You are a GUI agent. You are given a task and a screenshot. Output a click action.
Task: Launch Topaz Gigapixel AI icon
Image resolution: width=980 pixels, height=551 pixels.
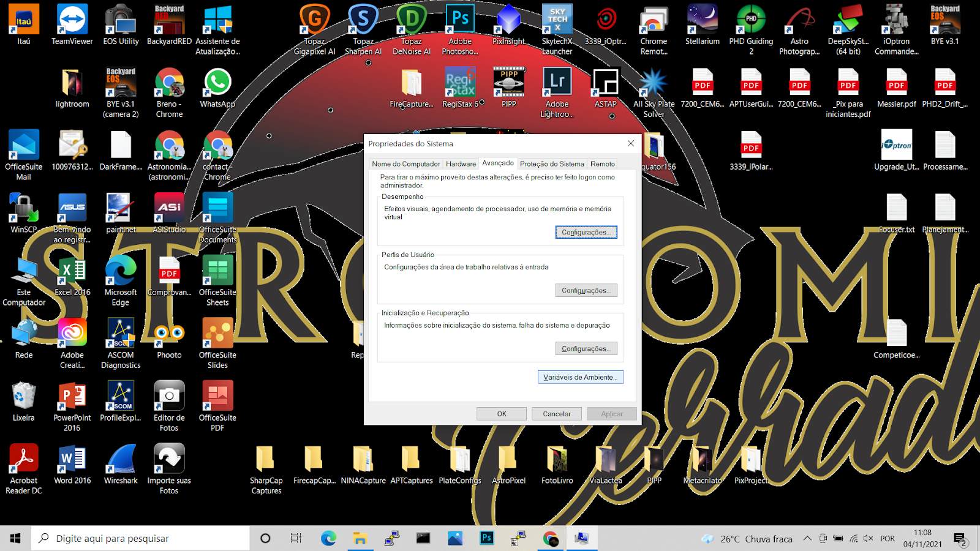[x=314, y=29]
